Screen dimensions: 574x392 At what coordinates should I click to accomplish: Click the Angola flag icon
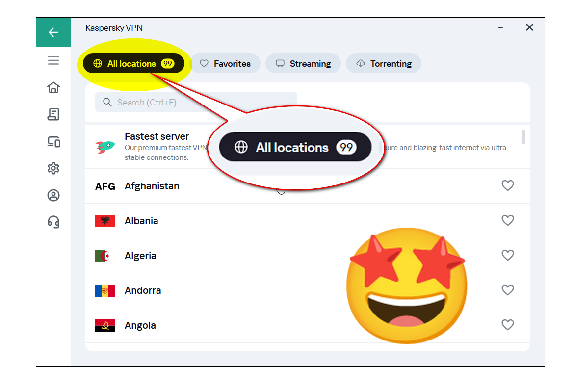pyautogui.click(x=105, y=325)
